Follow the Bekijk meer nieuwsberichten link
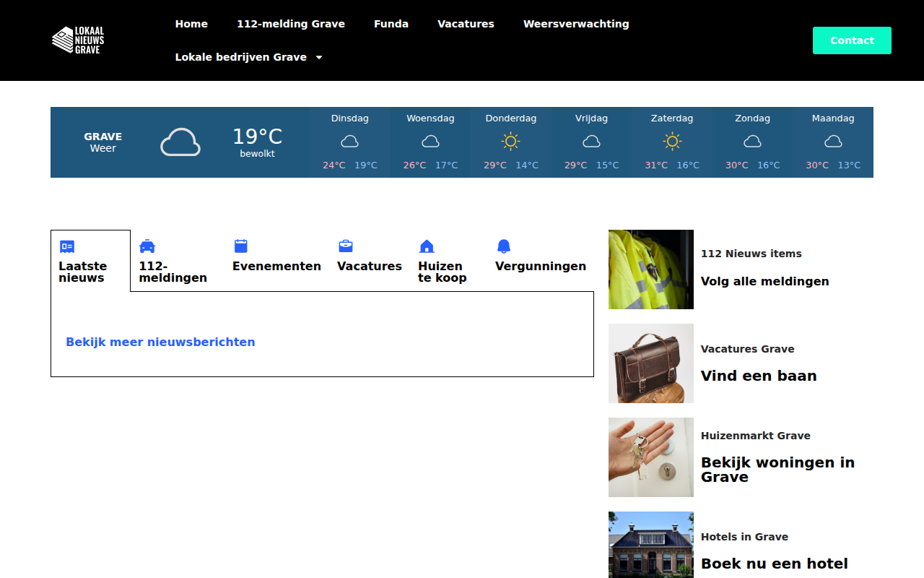Viewport: 924px width, 578px height. click(160, 342)
